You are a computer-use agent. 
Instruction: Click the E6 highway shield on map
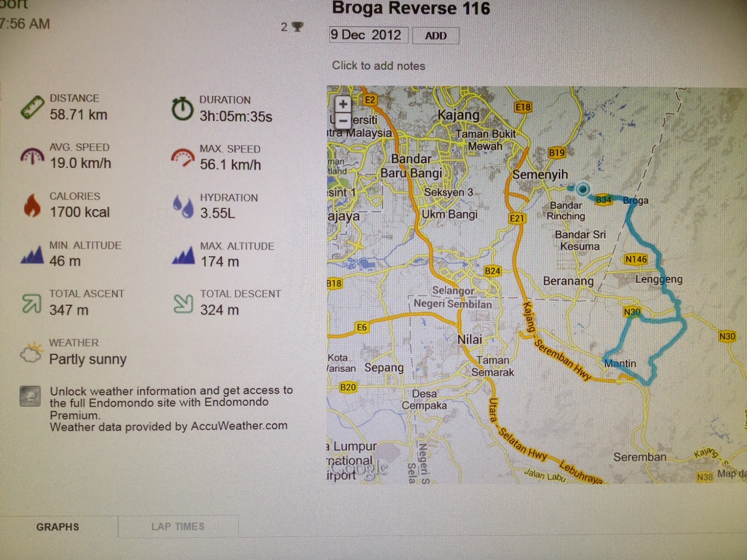click(362, 327)
